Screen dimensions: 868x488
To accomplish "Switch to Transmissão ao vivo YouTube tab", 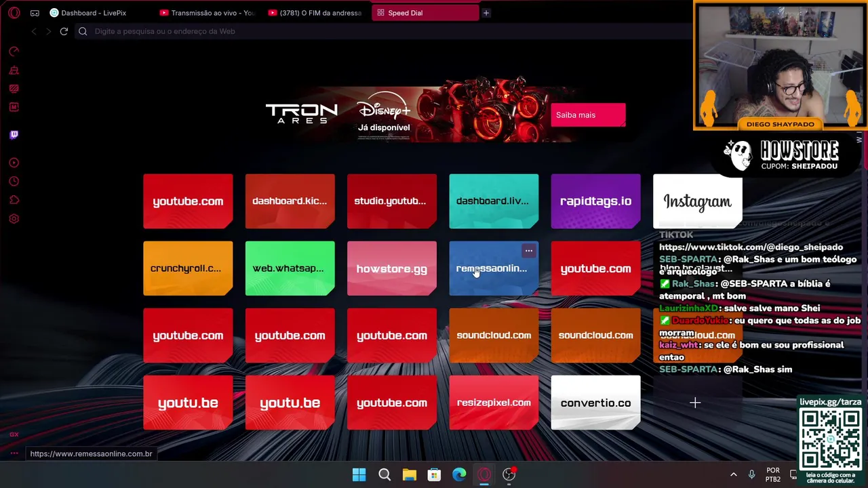I will [208, 13].
